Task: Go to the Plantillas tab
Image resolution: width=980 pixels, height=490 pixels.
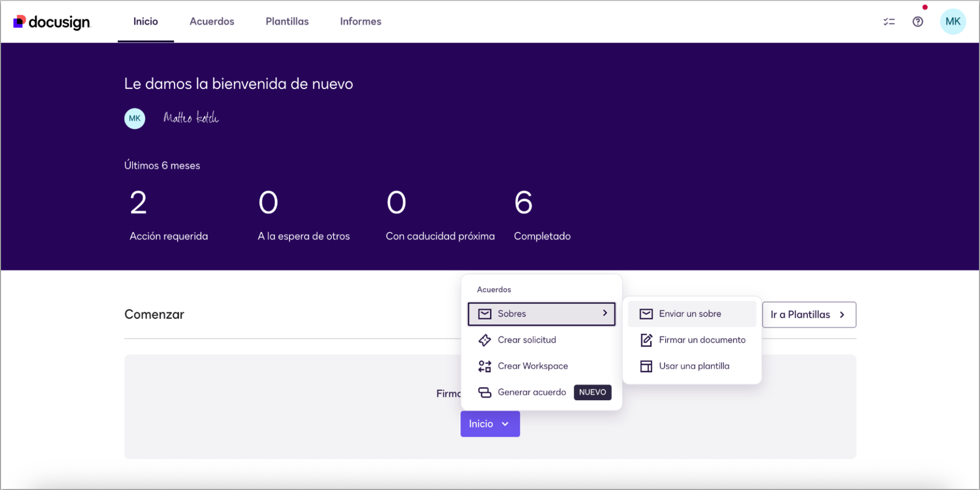Action: [287, 21]
